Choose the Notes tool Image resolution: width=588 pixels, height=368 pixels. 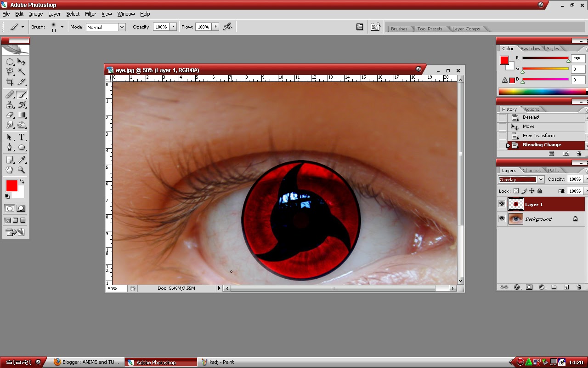click(10, 160)
